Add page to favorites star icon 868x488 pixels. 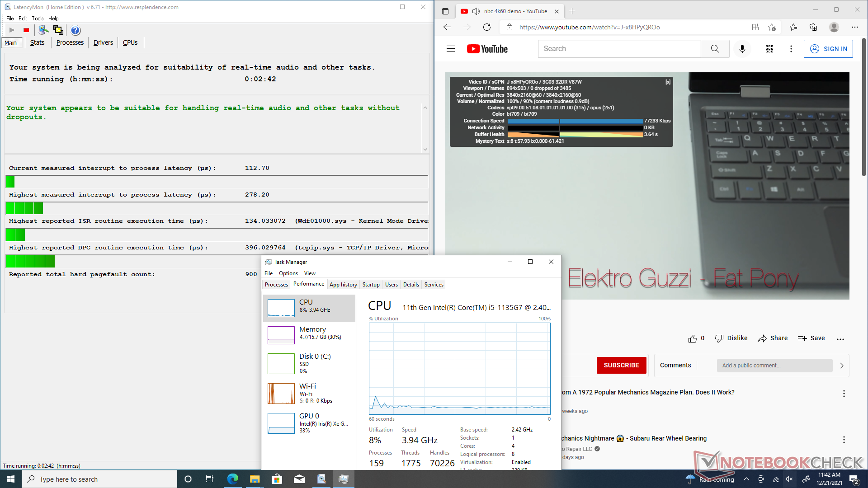772,27
